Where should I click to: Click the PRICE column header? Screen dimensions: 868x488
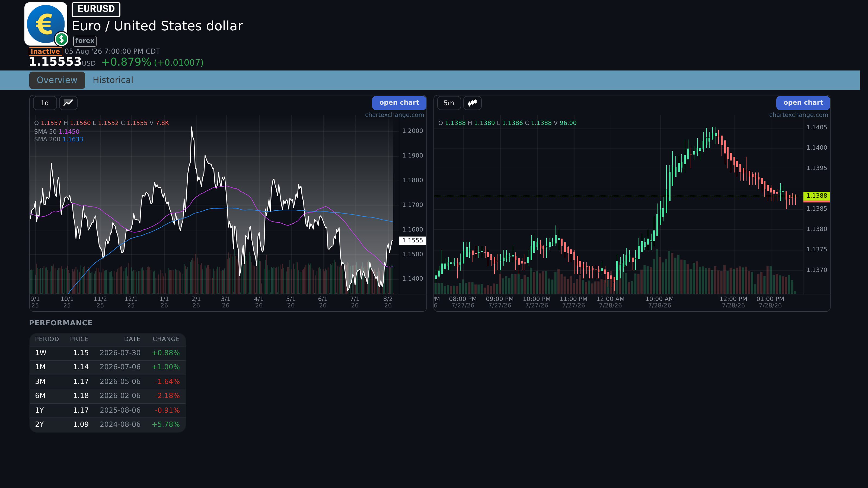79,339
